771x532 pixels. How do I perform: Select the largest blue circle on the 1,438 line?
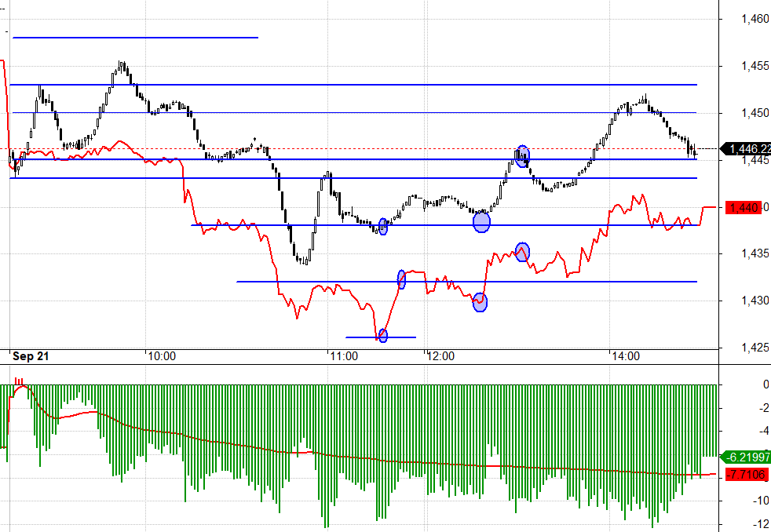coord(481,223)
